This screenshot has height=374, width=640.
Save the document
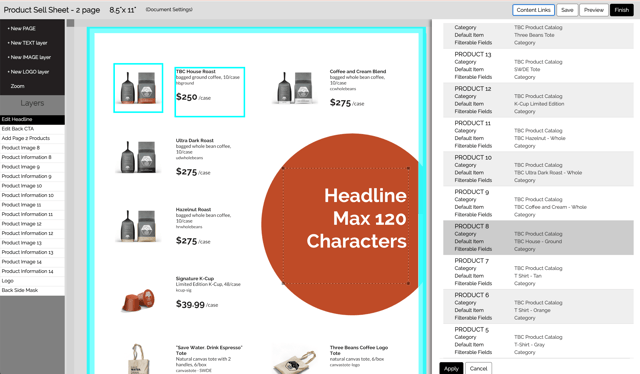tap(567, 10)
